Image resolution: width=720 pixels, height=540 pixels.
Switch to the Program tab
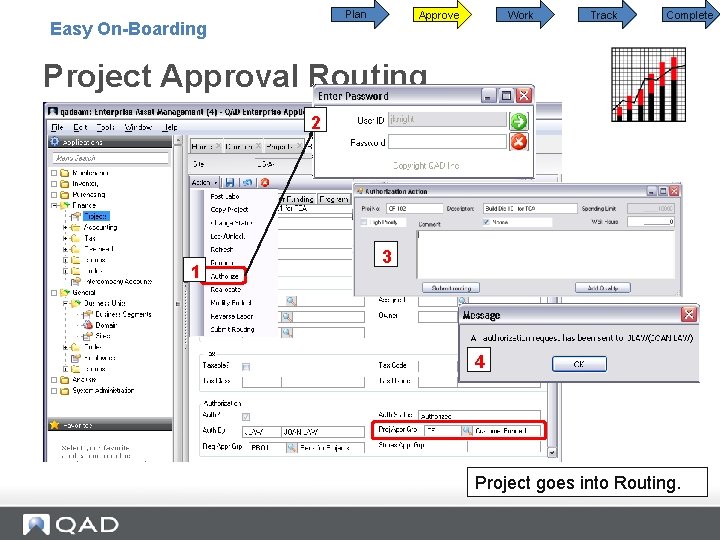tap(334, 199)
